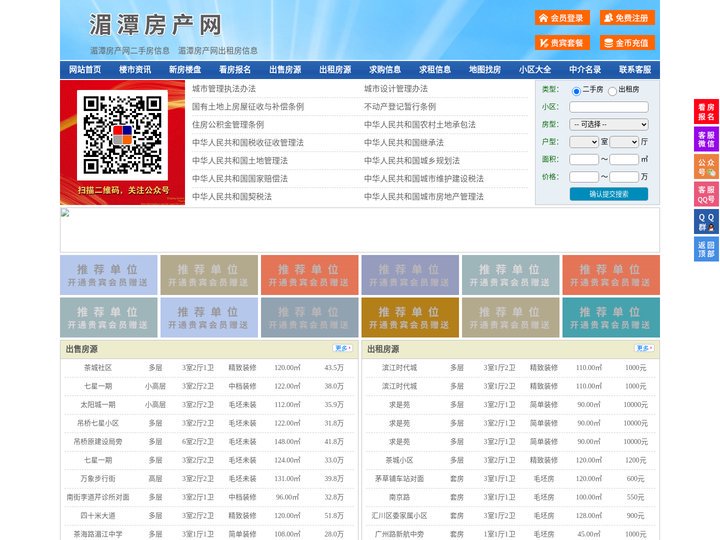Click the 湄潭房产网出租房信息 header link
The height and width of the screenshot is (540, 720).
click(x=218, y=51)
